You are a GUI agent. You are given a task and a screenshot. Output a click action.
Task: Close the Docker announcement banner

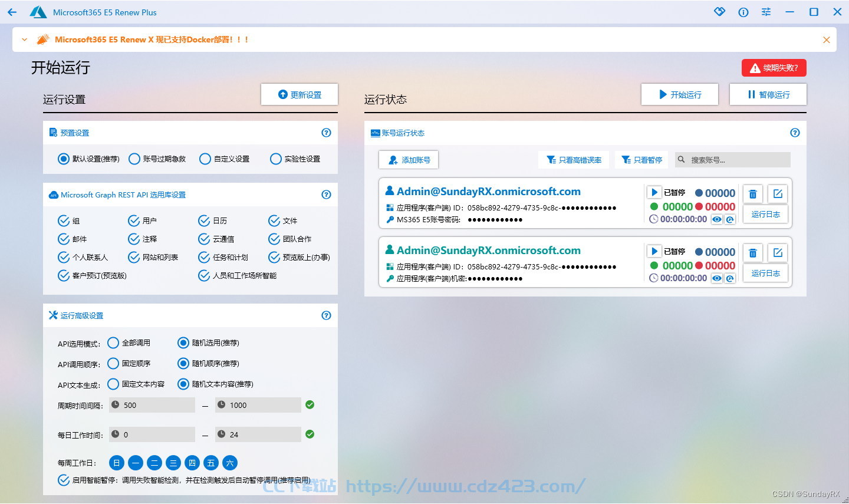[826, 39]
